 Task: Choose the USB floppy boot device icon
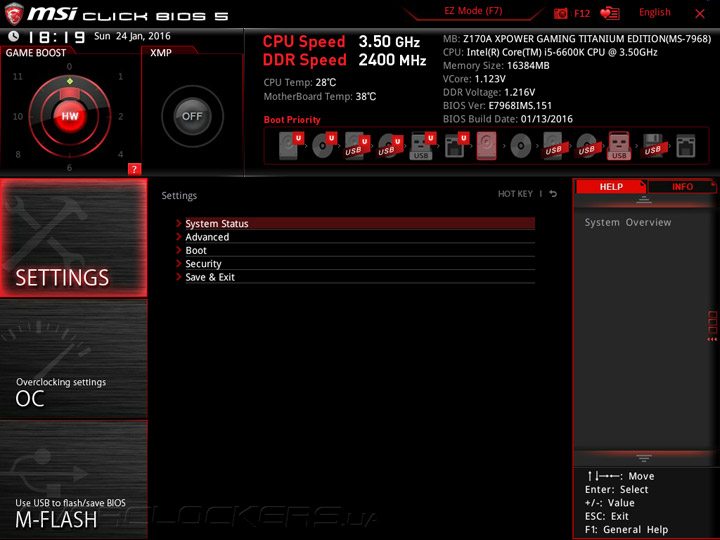[x=652, y=146]
